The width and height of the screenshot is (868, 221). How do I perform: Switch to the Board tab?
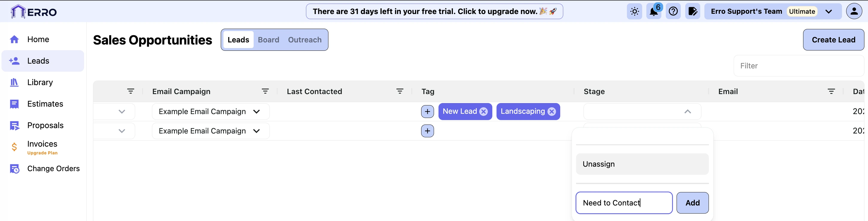[268, 40]
